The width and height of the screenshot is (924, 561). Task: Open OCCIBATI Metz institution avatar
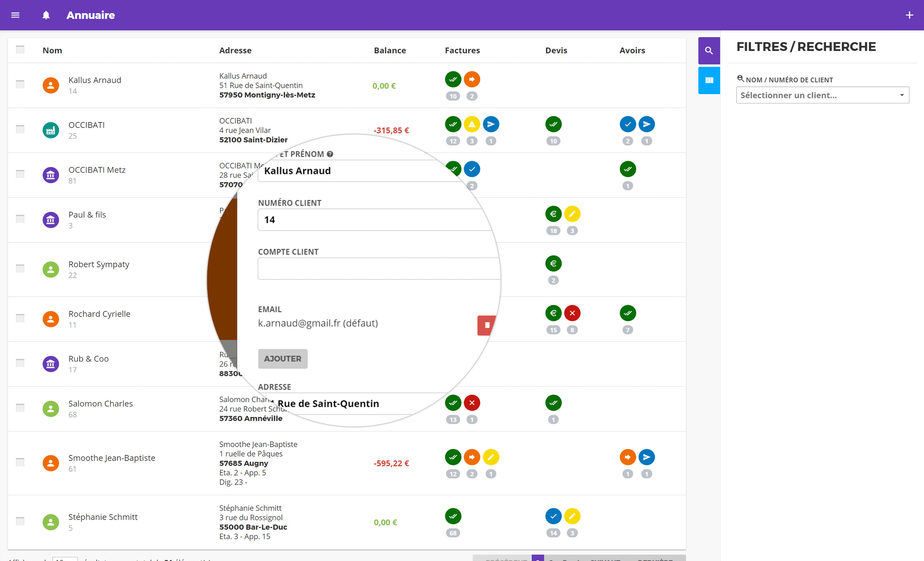point(51,175)
